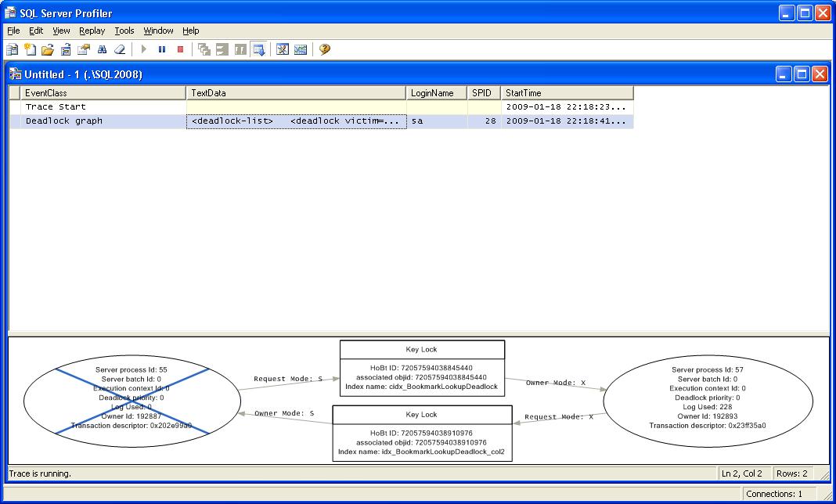Click the greyed Toggle Breakpoint icon

(x=240, y=49)
